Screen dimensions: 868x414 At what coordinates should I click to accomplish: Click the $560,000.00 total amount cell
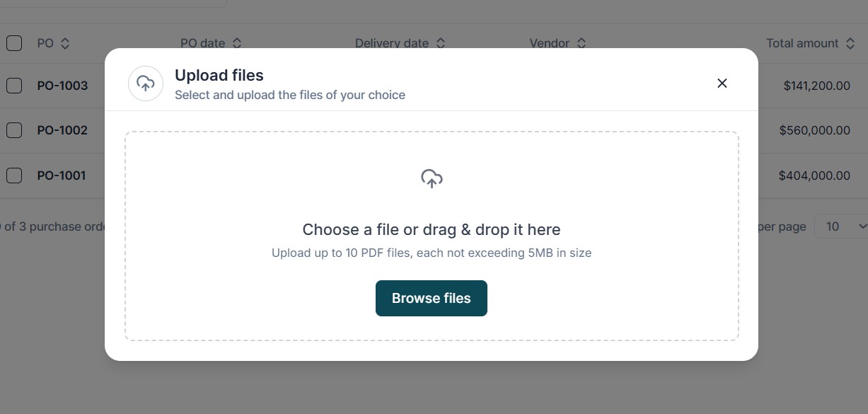pos(814,130)
